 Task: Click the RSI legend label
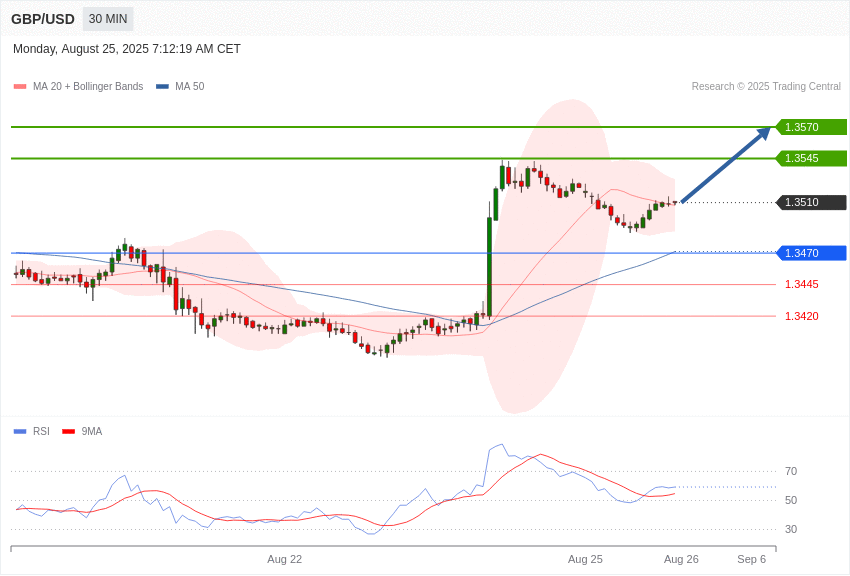(41, 432)
